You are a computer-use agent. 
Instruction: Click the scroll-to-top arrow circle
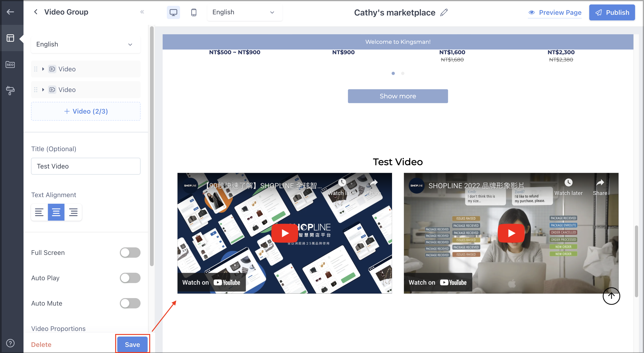pos(611,296)
